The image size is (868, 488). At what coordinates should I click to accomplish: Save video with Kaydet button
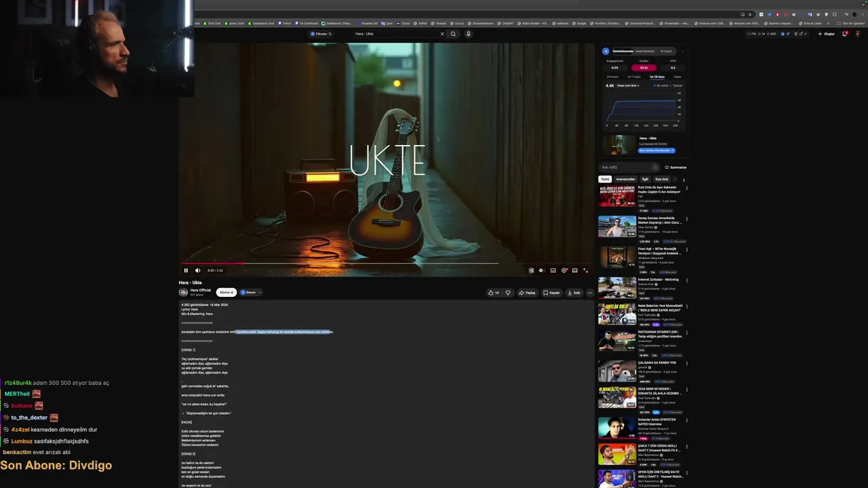(x=551, y=293)
